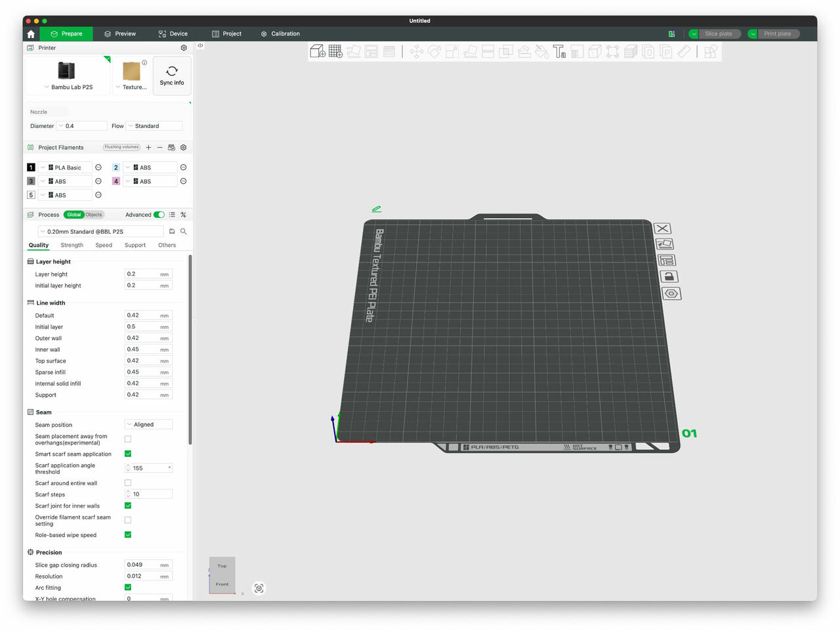
Task: Enable Scarf around entire wall checkbox
Action: coord(128,483)
